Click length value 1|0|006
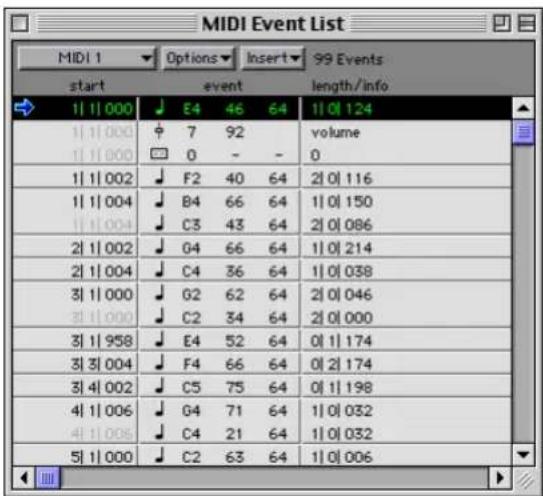Image resolution: width=543 pixels, height=496 pixels. pyautogui.click(x=341, y=457)
